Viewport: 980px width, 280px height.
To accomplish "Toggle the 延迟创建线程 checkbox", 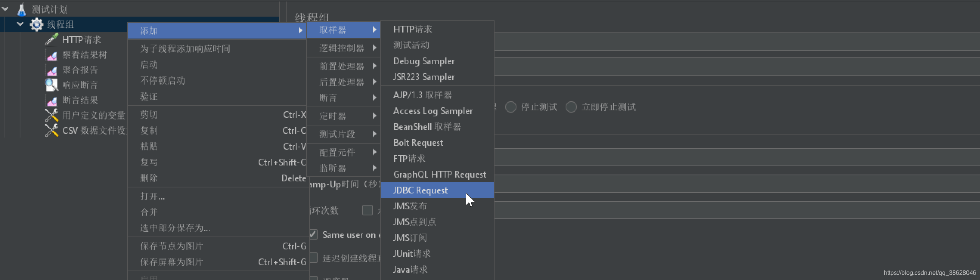I will click(313, 258).
